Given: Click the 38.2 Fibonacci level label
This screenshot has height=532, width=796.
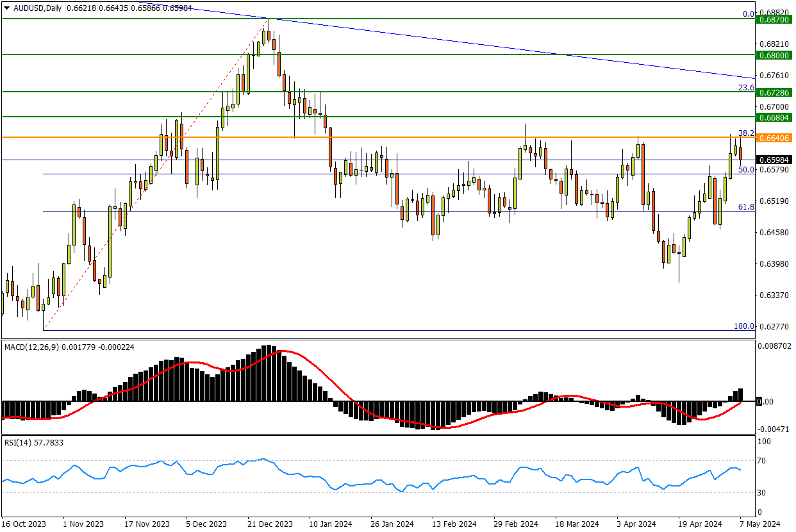Looking at the screenshot, I should 745,133.
